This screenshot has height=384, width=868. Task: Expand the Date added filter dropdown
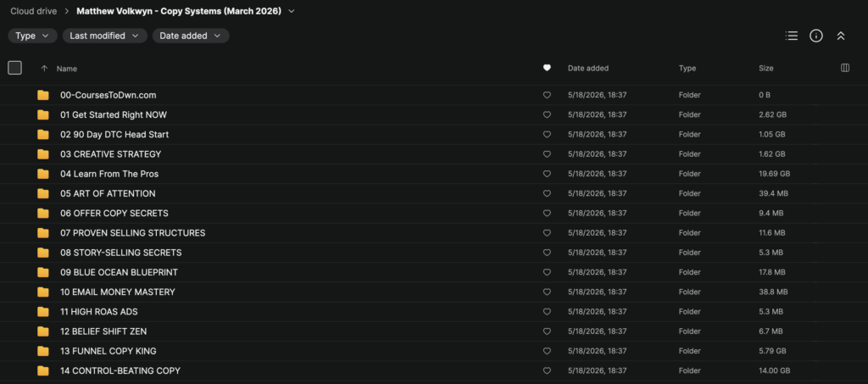(x=191, y=36)
